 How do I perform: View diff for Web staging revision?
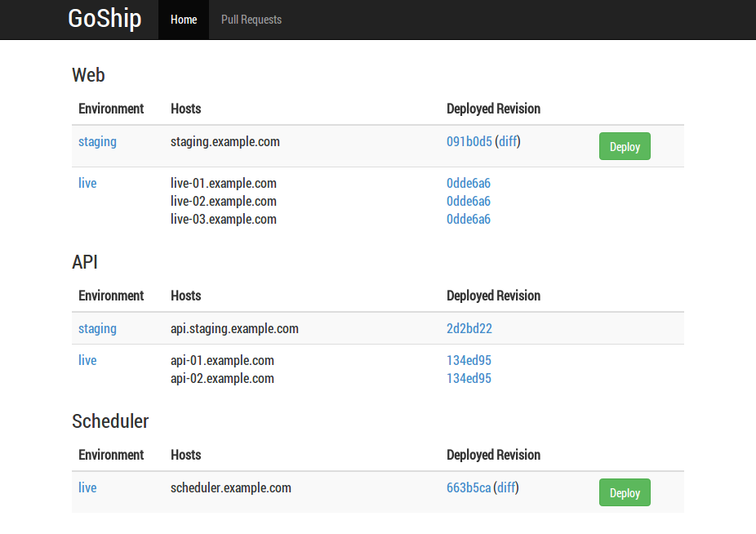[x=508, y=142]
